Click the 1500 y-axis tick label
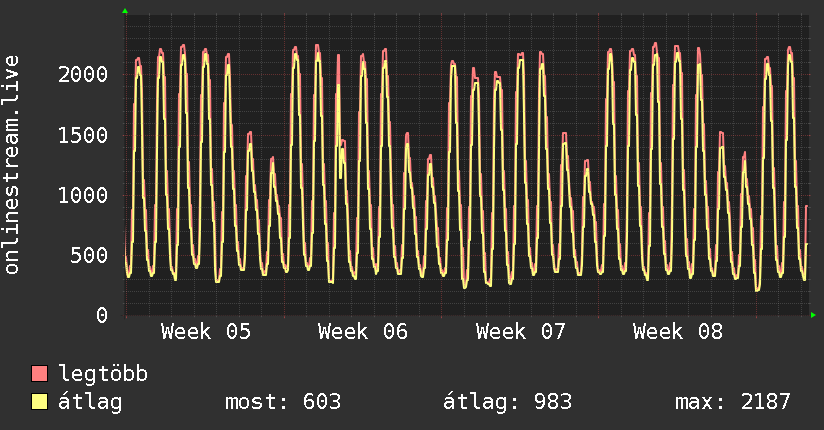This screenshot has width=824, height=430. pos(83,135)
